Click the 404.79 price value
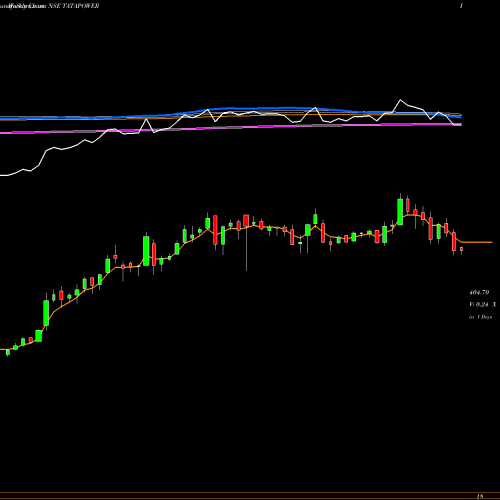This screenshot has width=500, height=500. click(479, 292)
